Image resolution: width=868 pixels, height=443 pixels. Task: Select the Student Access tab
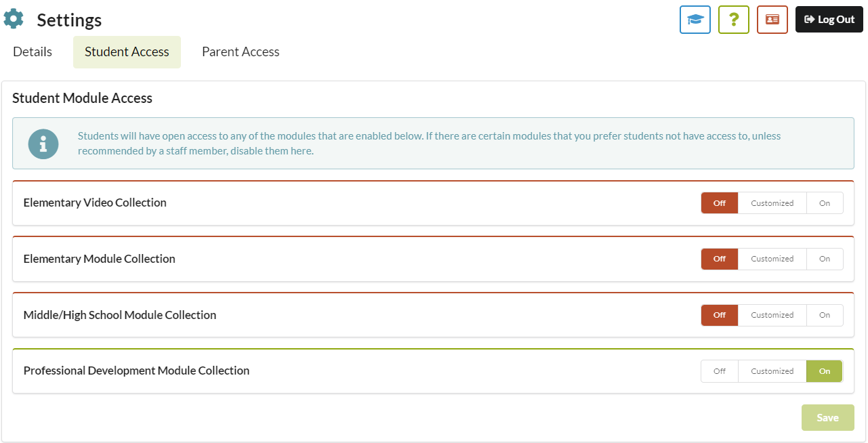coord(127,52)
